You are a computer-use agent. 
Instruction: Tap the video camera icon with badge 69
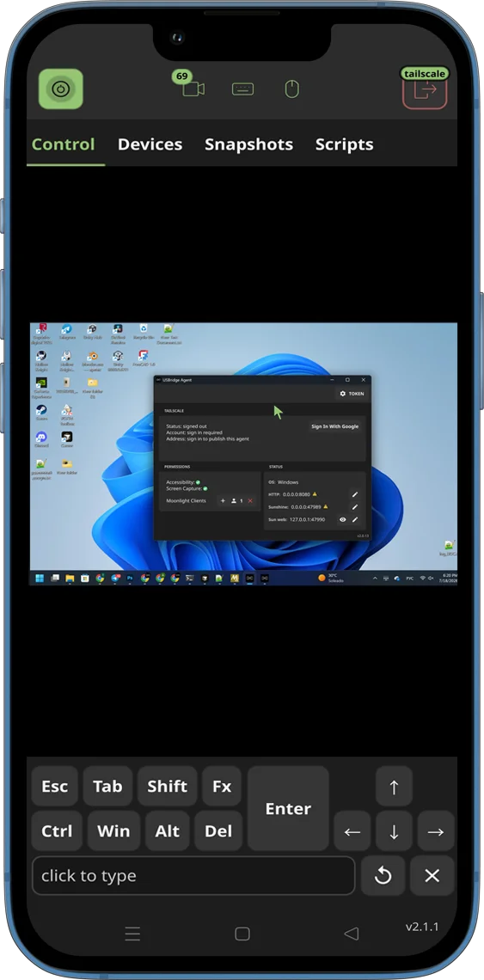pos(193,89)
